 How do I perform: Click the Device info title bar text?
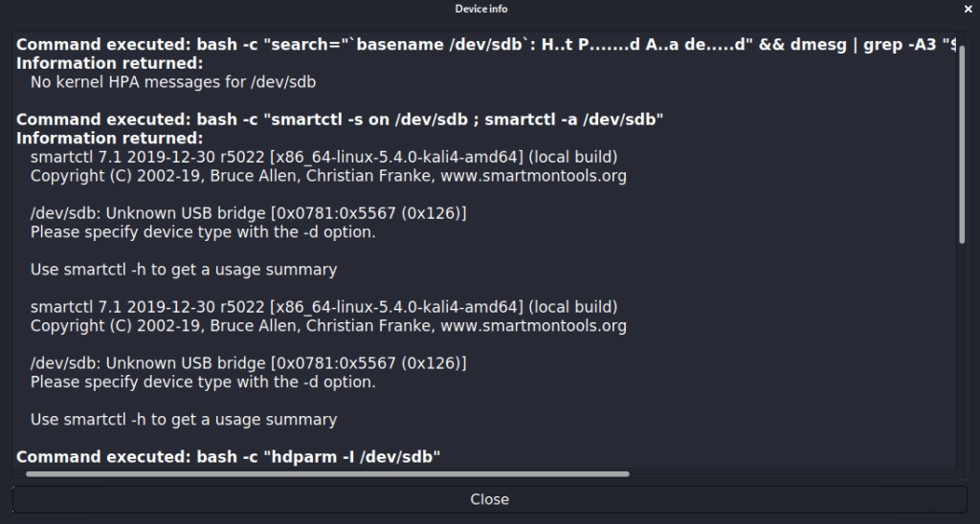481,9
